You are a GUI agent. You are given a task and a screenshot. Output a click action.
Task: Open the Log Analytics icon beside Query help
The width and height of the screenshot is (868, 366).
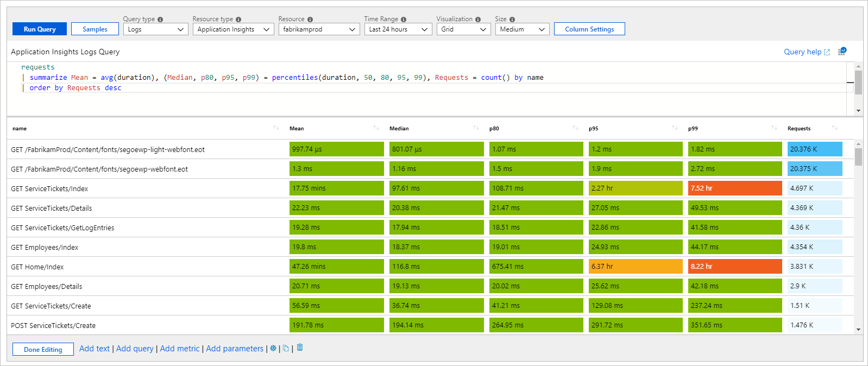(x=841, y=52)
